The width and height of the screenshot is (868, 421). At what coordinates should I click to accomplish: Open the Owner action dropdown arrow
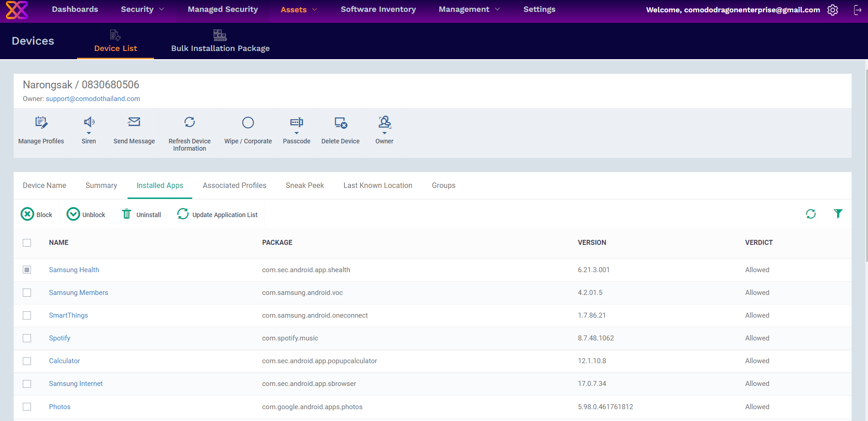point(384,134)
